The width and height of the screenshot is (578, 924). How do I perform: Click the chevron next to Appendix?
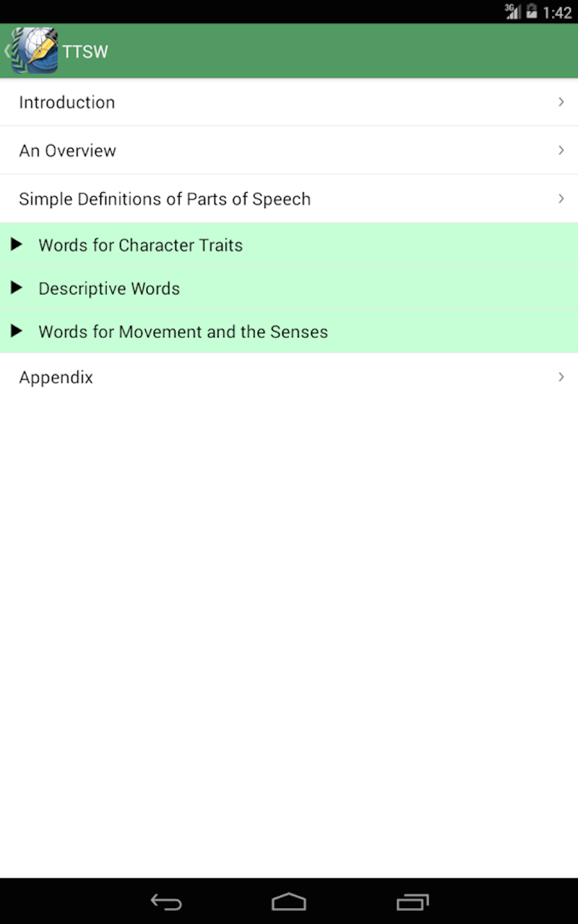(x=561, y=377)
